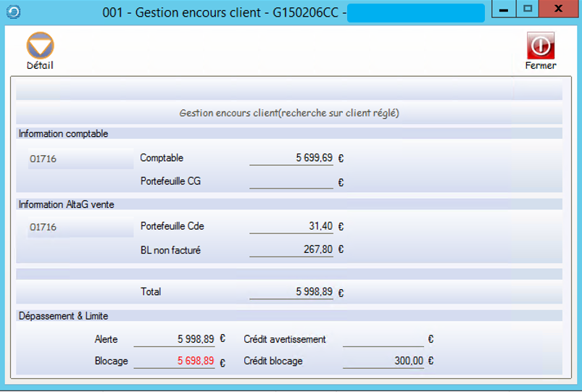
Task: Select the Crédit blocage field showing 300,00
Action: click(383, 361)
